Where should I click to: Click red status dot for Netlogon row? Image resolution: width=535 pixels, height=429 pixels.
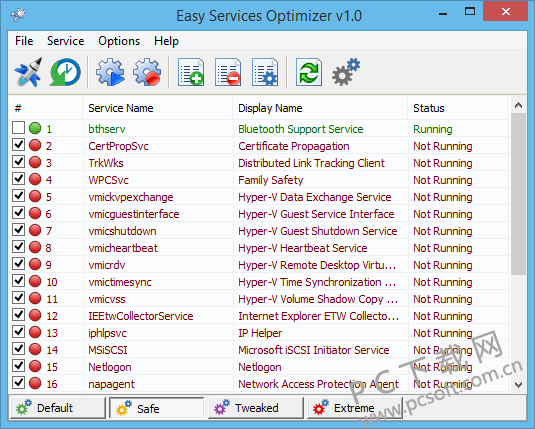[x=35, y=366]
